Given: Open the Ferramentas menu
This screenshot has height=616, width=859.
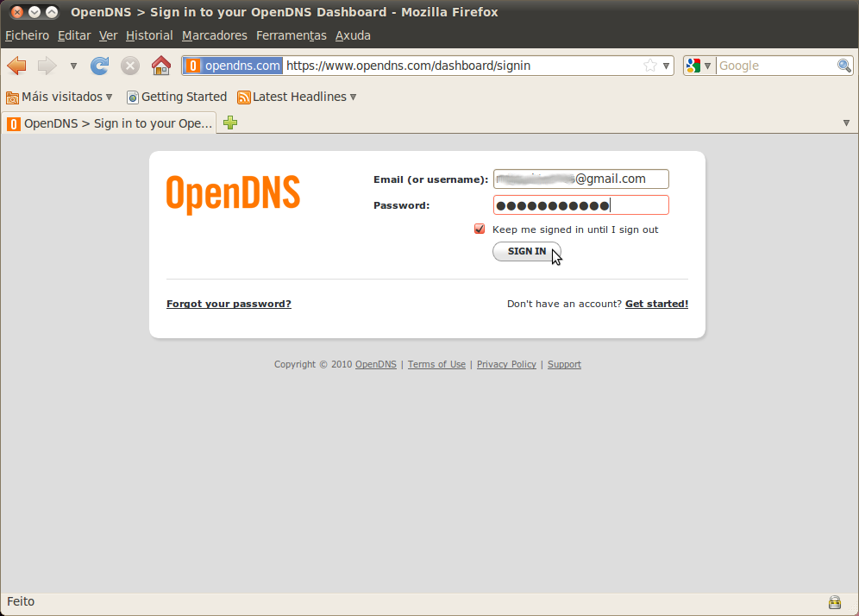Looking at the screenshot, I should click(x=292, y=35).
